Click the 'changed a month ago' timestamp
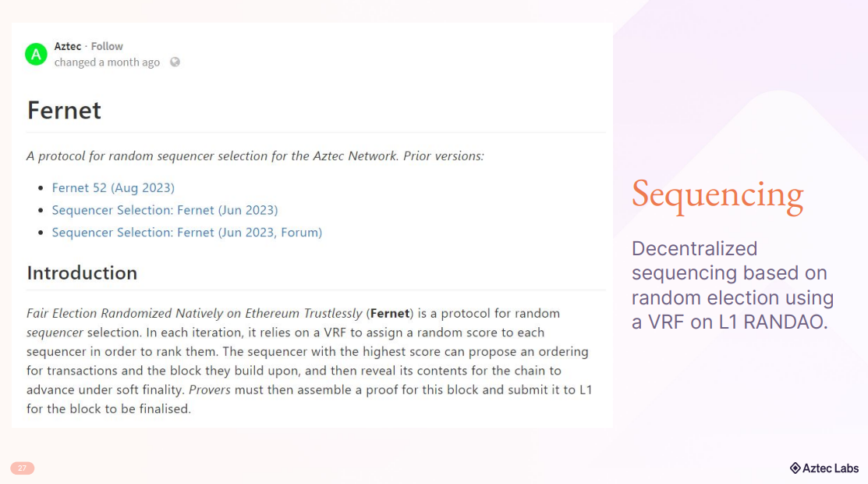Viewport: 868px width, 484px height. coord(107,62)
